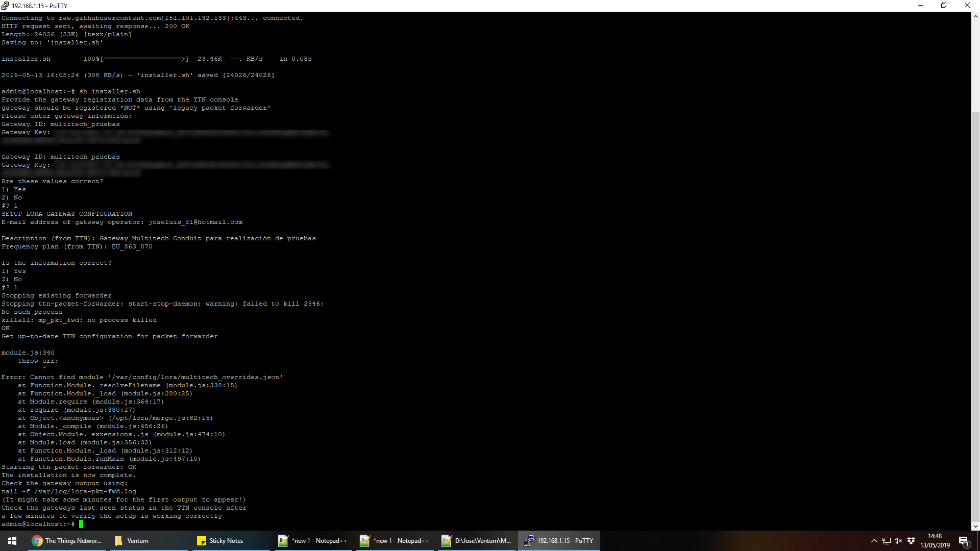Click the installer.sh 100% download progress line
The image size is (980, 551).
(x=157, y=59)
